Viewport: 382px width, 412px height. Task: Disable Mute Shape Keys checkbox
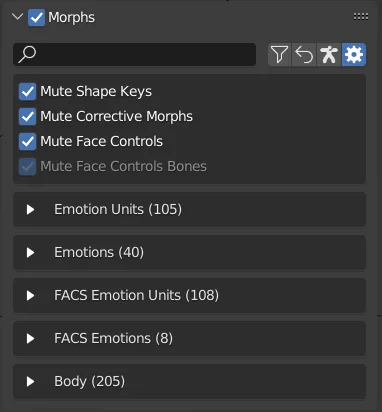point(27,92)
